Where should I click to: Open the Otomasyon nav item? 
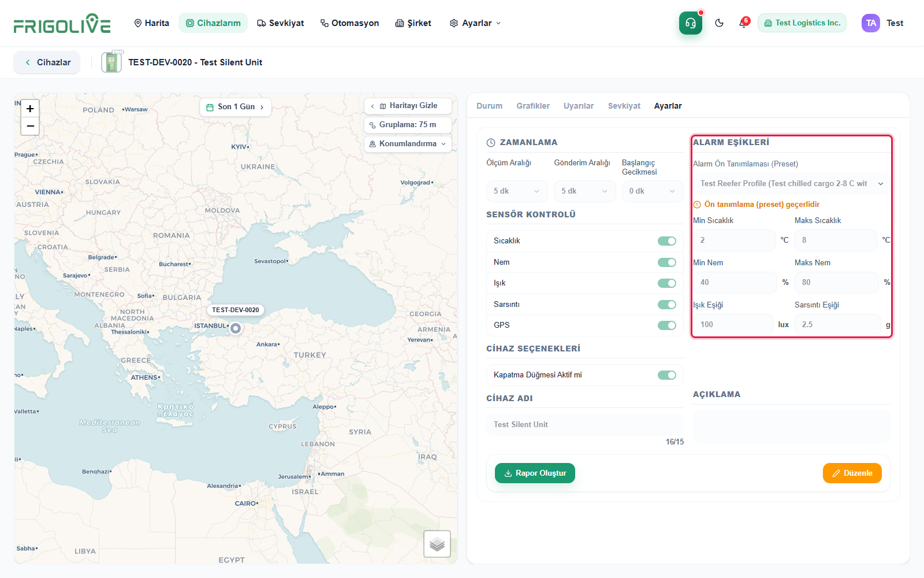pyautogui.click(x=350, y=23)
